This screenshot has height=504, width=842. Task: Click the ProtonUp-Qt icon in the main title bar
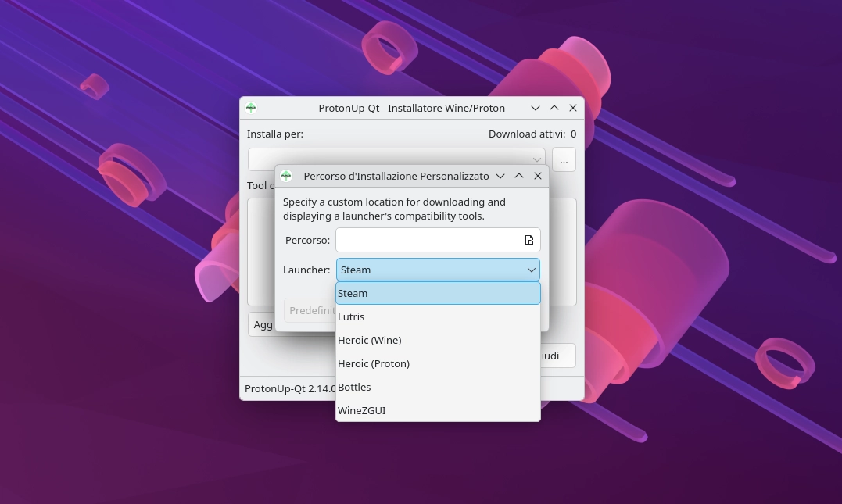pyautogui.click(x=250, y=108)
